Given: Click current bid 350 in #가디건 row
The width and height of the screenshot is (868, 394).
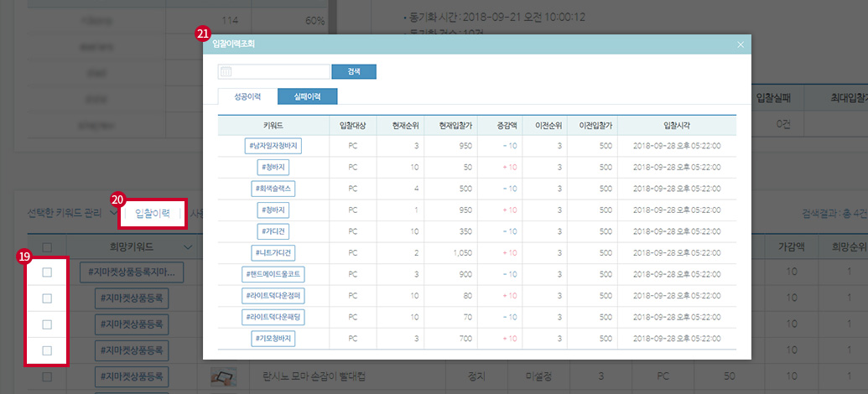Looking at the screenshot, I should (x=465, y=231).
